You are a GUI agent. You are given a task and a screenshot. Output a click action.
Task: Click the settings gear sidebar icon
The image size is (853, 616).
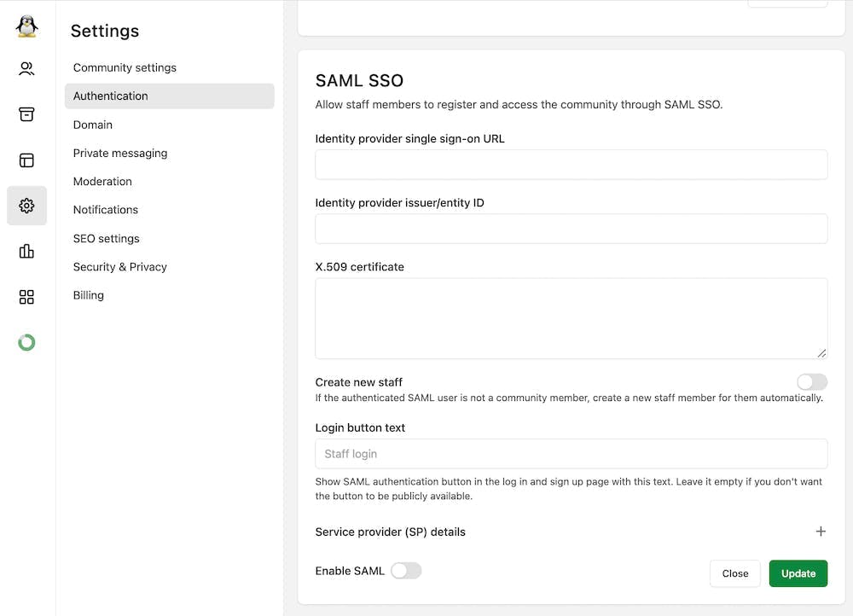pyautogui.click(x=26, y=206)
